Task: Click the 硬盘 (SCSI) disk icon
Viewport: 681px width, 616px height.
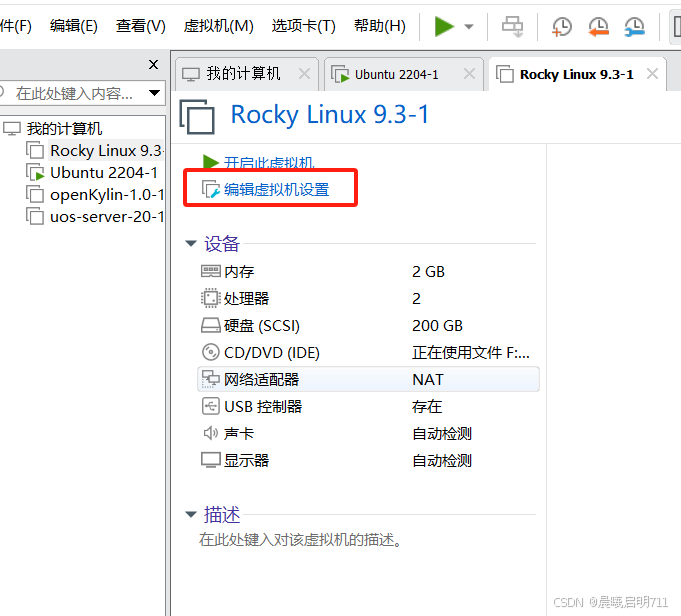Action: pyautogui.click(x=211, y=326)
